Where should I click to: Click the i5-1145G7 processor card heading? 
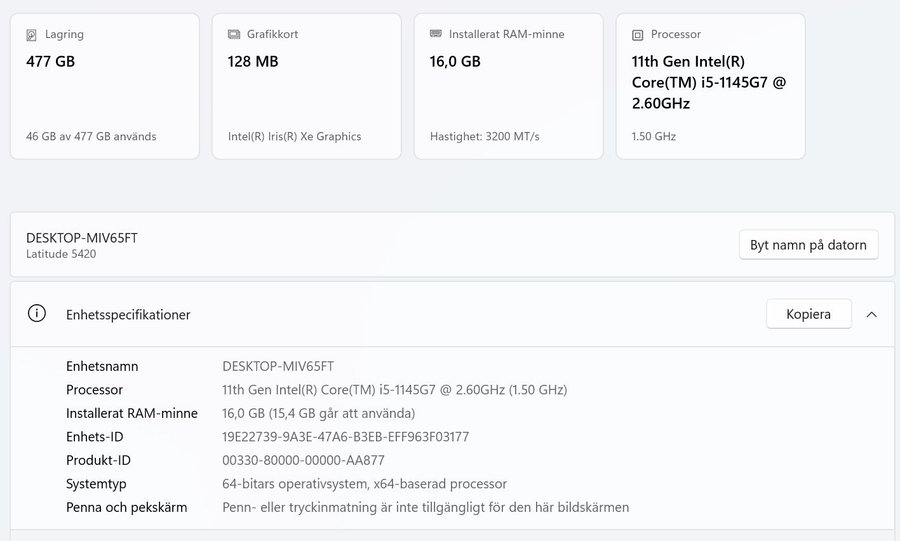coord(709,82)
